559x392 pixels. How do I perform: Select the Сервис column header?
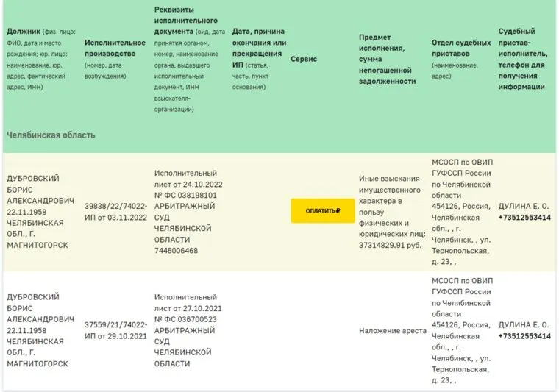[x=304, y=59]
